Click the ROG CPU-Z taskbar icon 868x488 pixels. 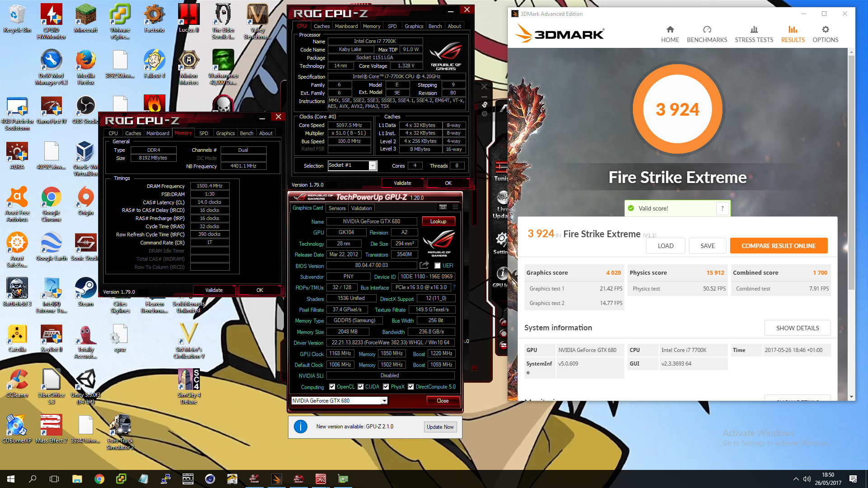(x=321, y=479)
